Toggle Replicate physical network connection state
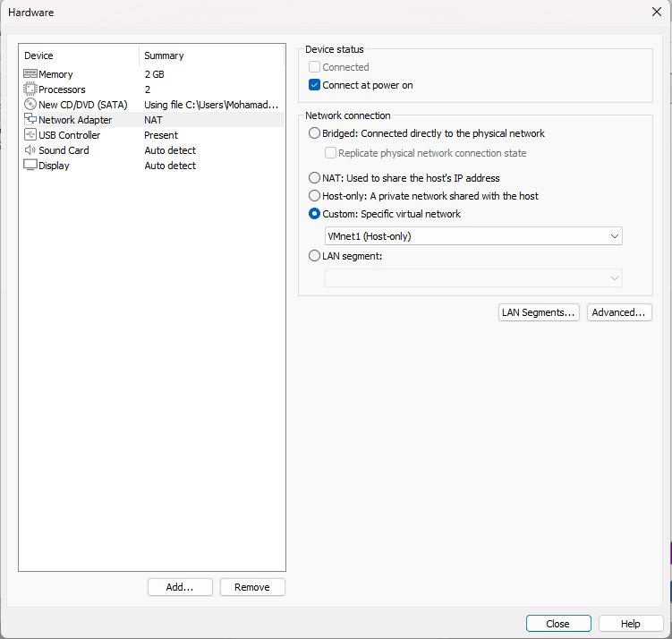This screenshot has width=672, height=639. click(330, 153)
